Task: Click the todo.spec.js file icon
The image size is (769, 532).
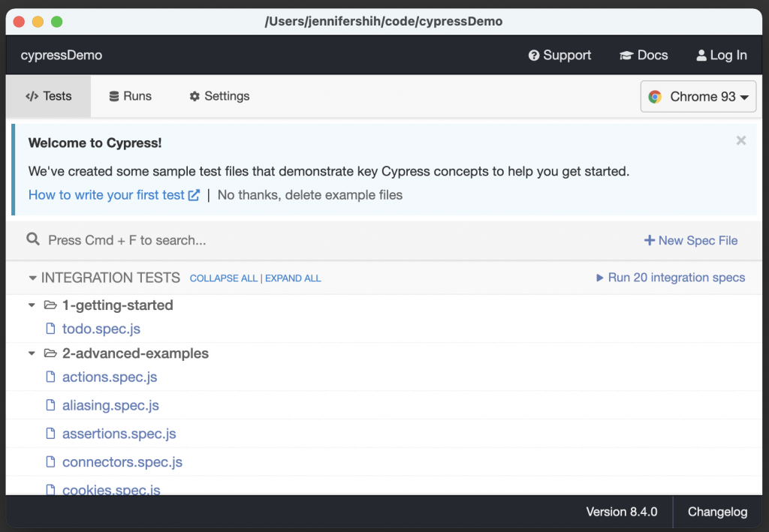Action: point(50,328)
